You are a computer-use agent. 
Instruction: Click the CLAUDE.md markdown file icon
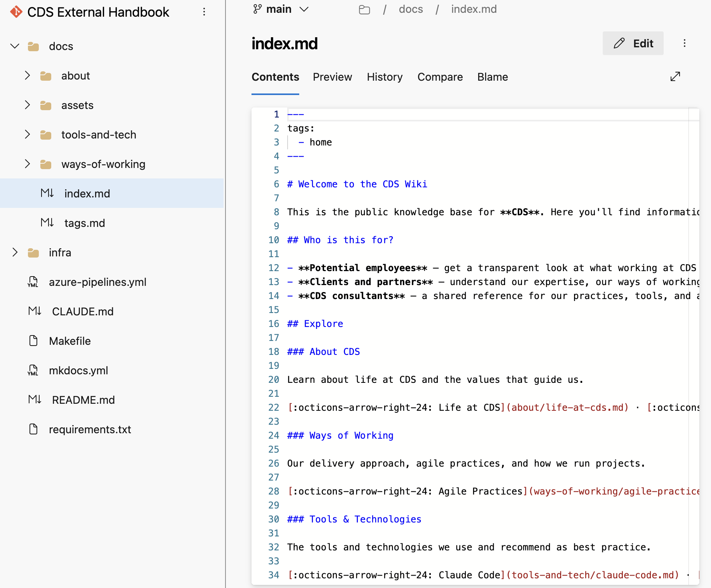click(35, 311)
